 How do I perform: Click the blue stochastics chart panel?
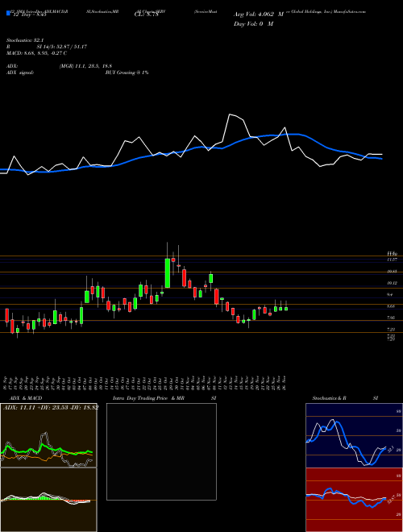click(x=354, y=435)
